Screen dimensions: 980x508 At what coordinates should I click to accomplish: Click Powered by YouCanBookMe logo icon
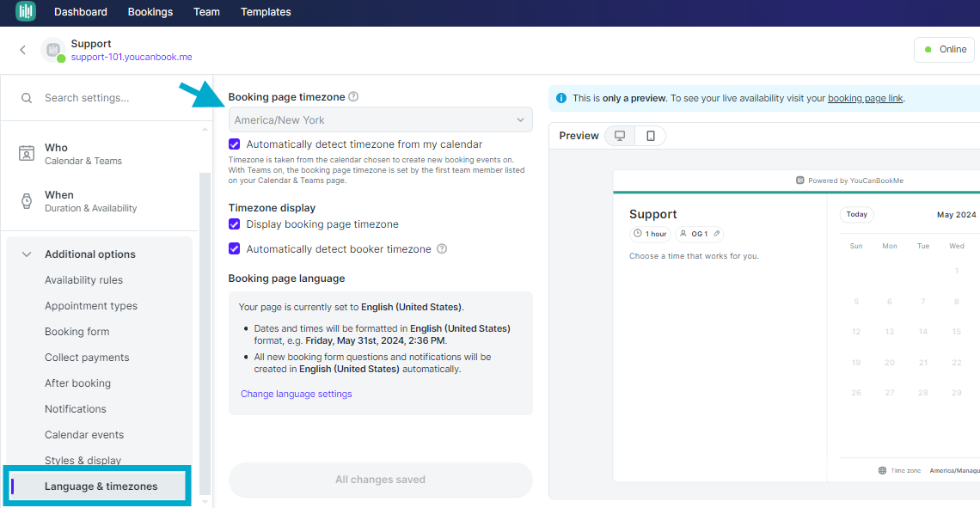[x=799, y=181]
